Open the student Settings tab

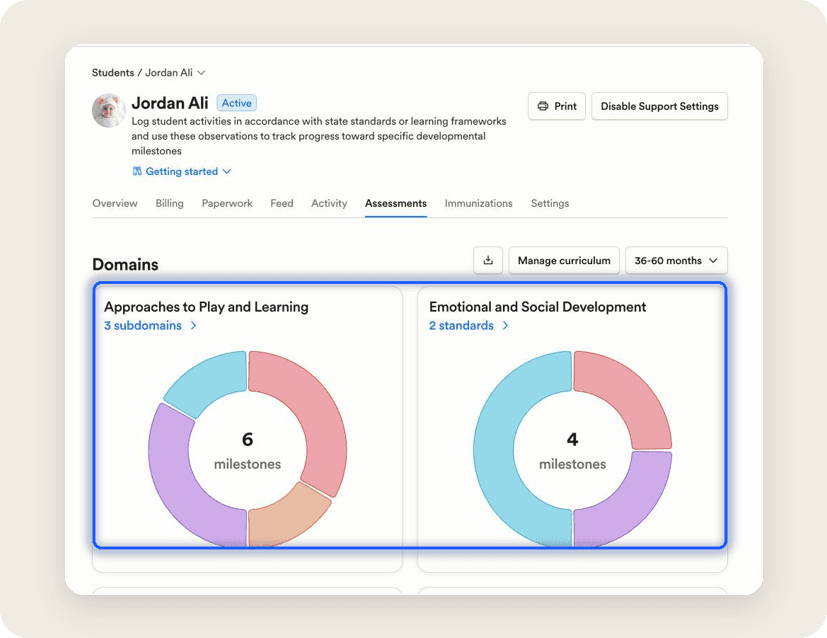coord(550,203)
